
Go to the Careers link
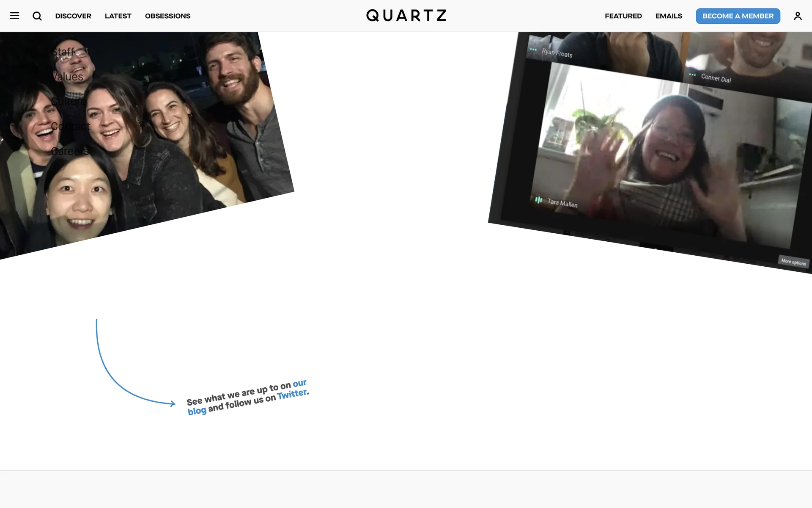pos(70,151)
